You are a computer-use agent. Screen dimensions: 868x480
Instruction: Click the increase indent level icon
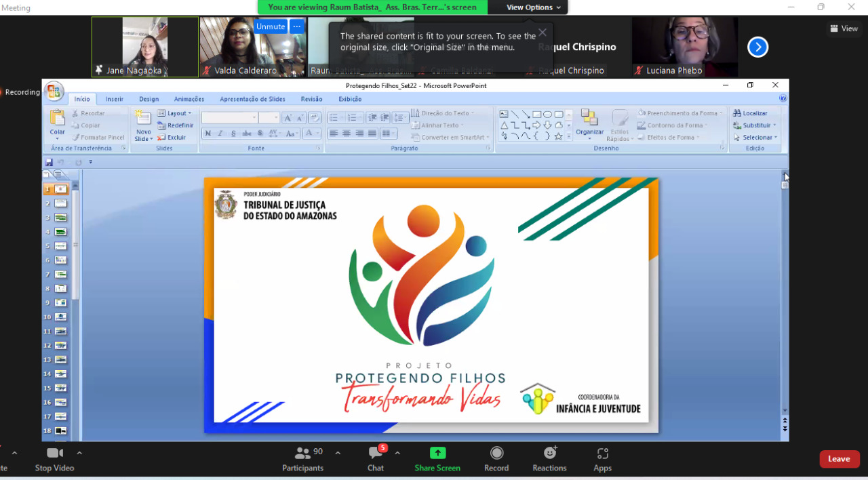[x=386, y=118]
